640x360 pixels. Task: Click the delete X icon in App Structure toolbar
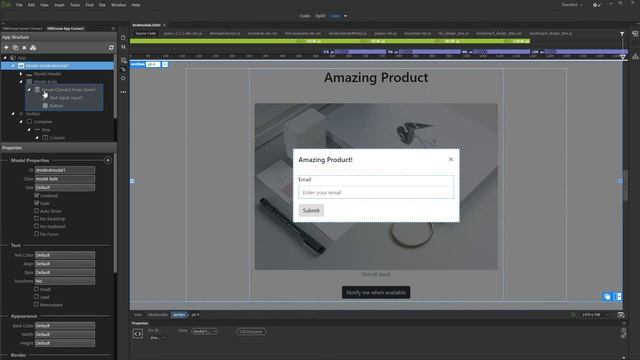click(24, 48)
